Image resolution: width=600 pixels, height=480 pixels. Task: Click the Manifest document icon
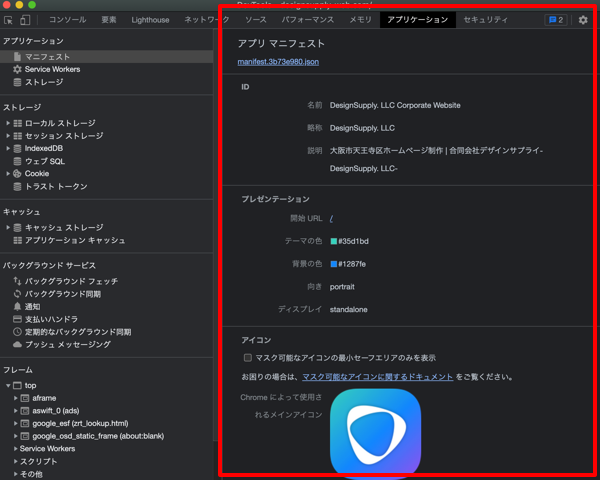(x=17, y=57)
